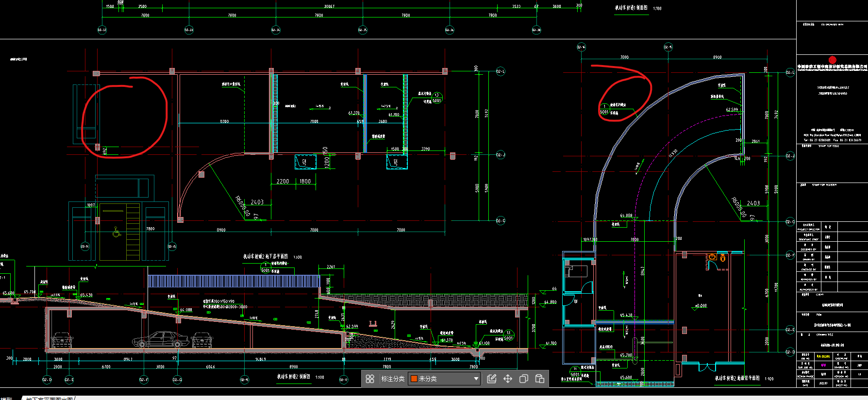Open the 未分类 annotation category dropdown
868x400 pixels.
445,379
